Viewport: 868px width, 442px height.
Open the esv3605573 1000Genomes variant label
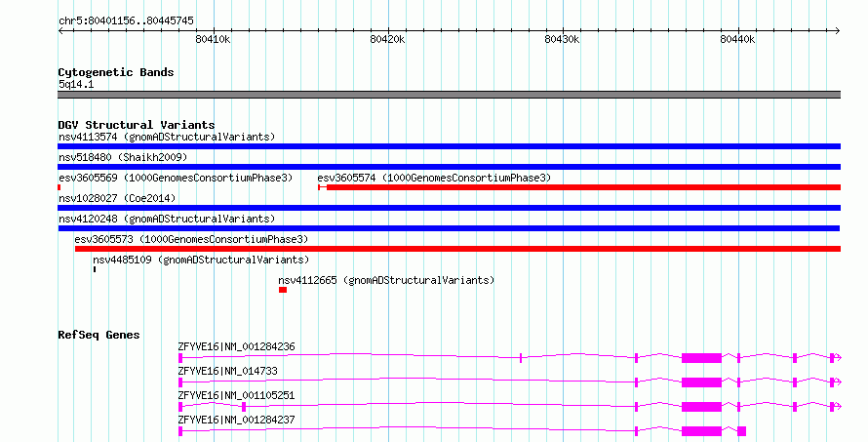point(191,239)
